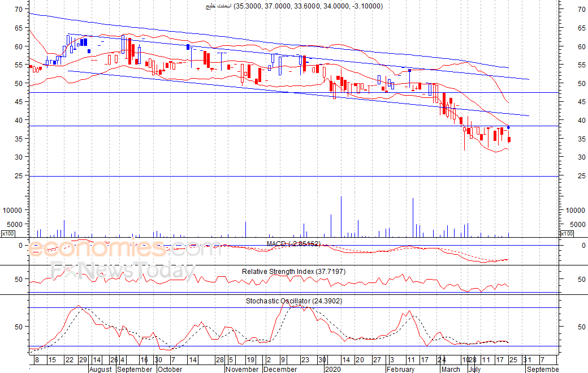This screenshot has height=373, width=588.
Task: Click the date label 27 on time axis
Action: pos(377,360)
